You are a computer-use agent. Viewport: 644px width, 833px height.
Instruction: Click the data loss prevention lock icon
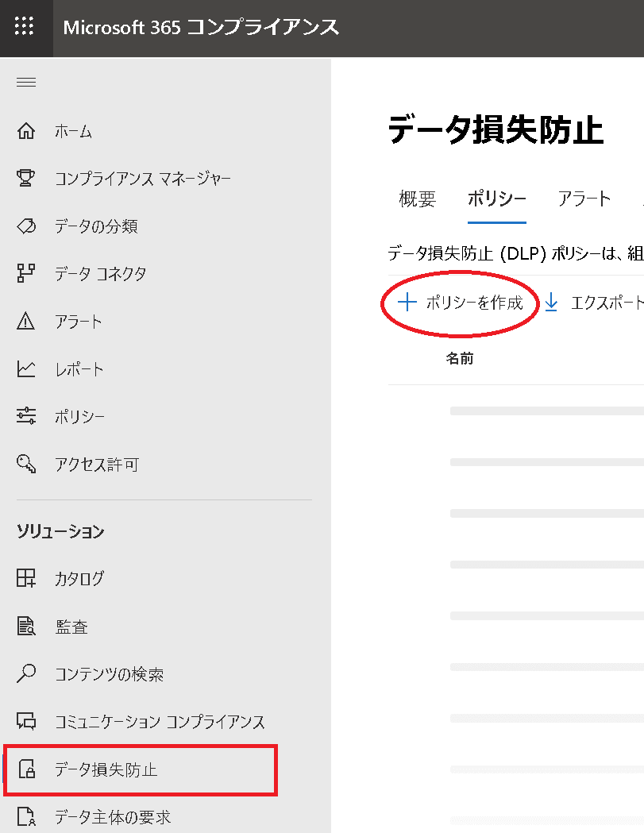(26, 769)
